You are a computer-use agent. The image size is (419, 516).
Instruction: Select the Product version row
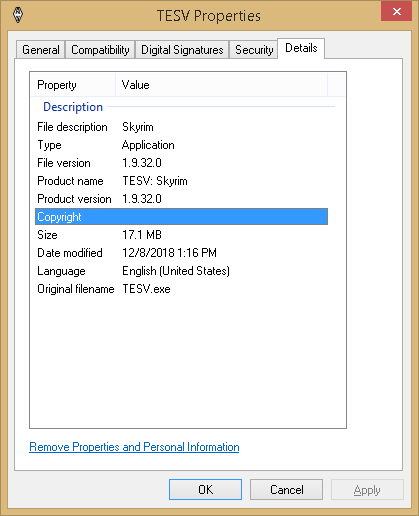[181, 199]
